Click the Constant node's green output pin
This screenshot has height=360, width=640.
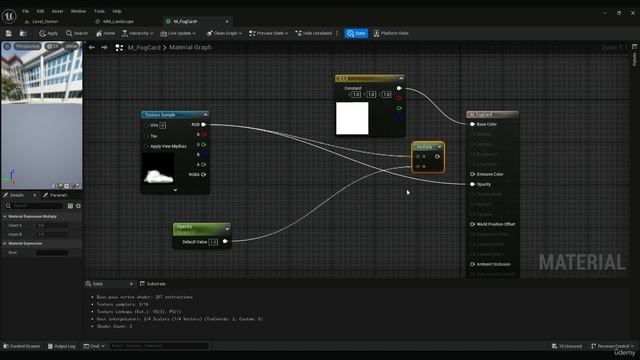399,108
